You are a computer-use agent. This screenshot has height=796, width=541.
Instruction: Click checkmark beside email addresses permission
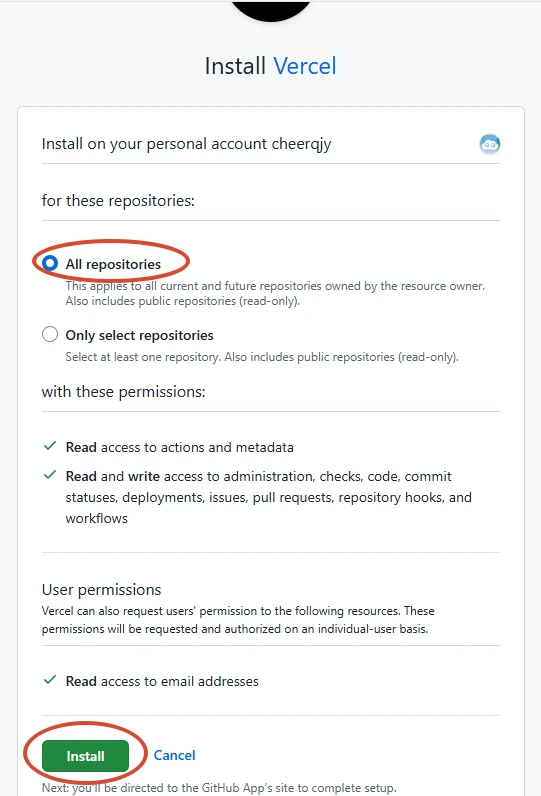[50, 680]
